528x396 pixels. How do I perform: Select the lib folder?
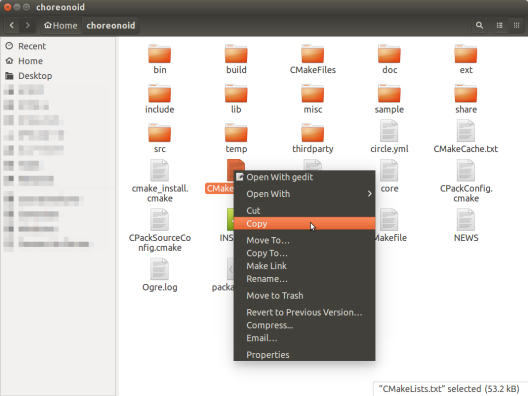236,99
